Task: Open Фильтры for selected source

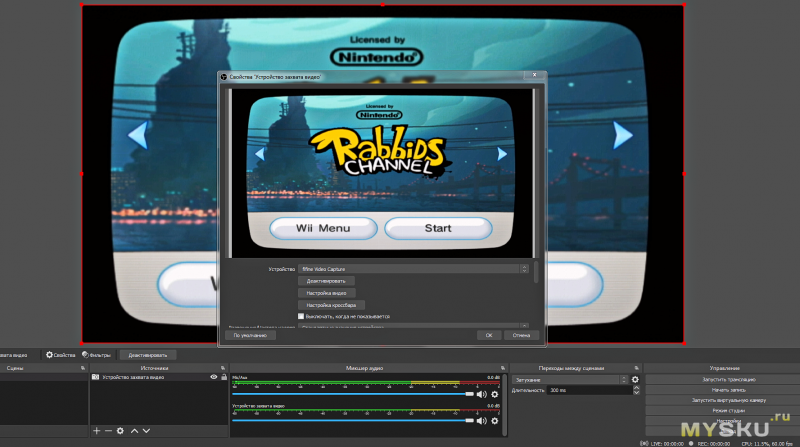Action: tap(96, 355)
